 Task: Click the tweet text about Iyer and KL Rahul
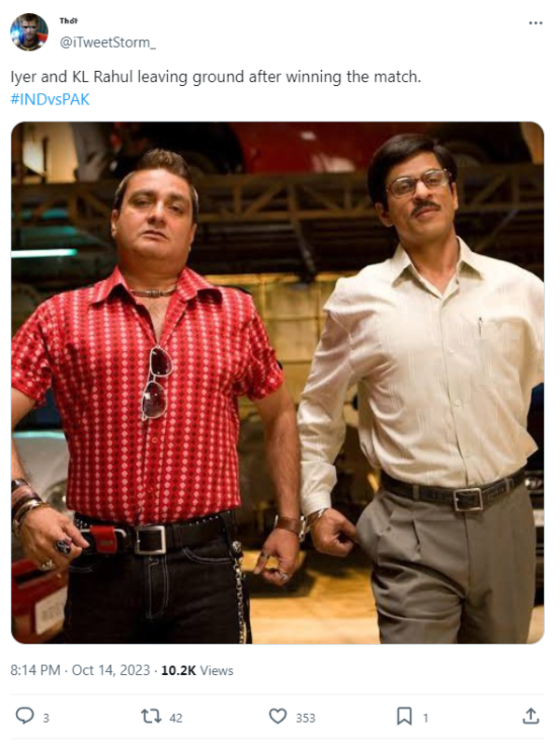(x=216, y=77)
